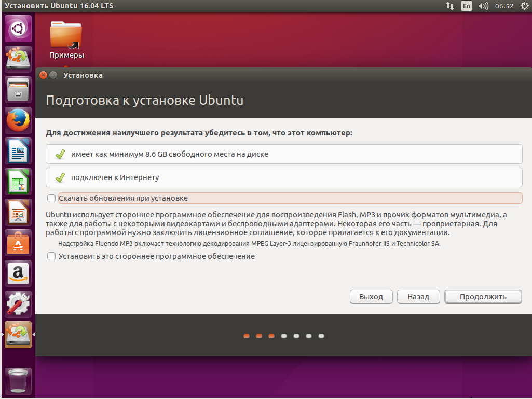532x399 pixels.
Task: Click 'подключен к Интернету' text
Action: [115, 177]
